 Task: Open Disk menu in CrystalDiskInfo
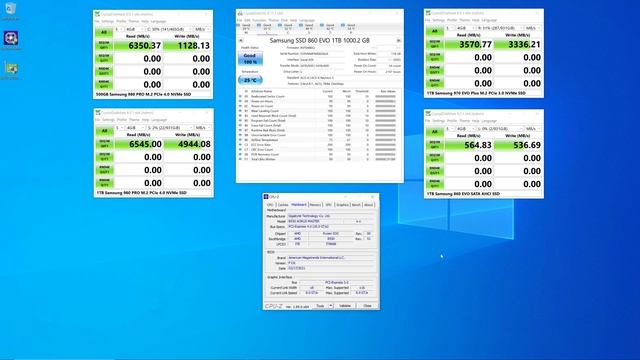(x=284, y=20)
